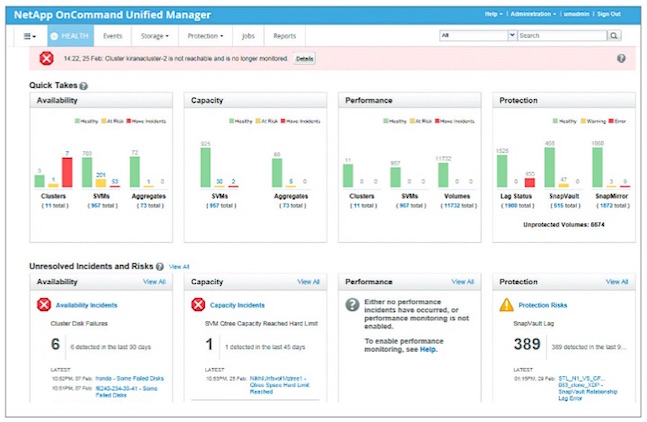
Task: Open the Capacity Incidents link
Action: click(x=237, y=305)
